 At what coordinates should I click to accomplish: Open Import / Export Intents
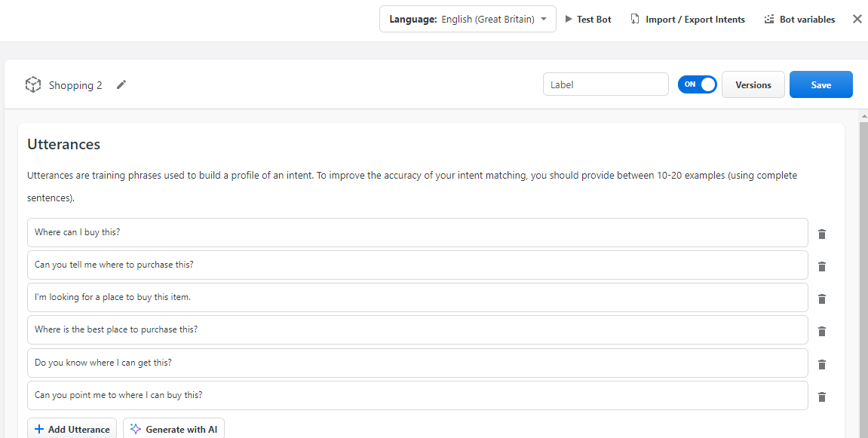tap(687, 19)
